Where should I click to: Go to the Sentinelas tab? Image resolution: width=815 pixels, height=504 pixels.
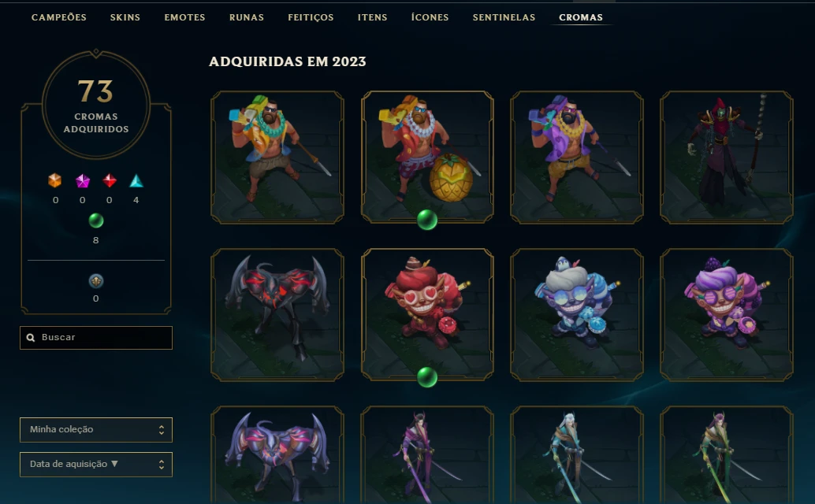coord(504,17)
